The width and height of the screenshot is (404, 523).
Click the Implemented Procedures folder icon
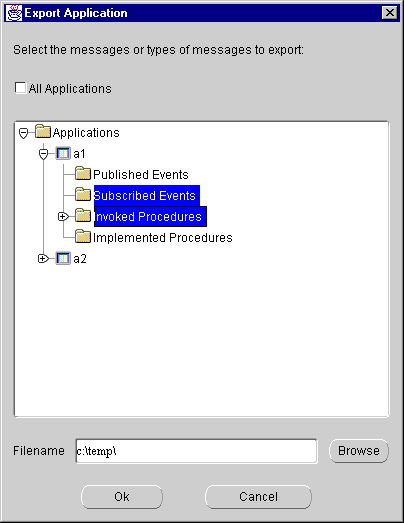point(83,237)
